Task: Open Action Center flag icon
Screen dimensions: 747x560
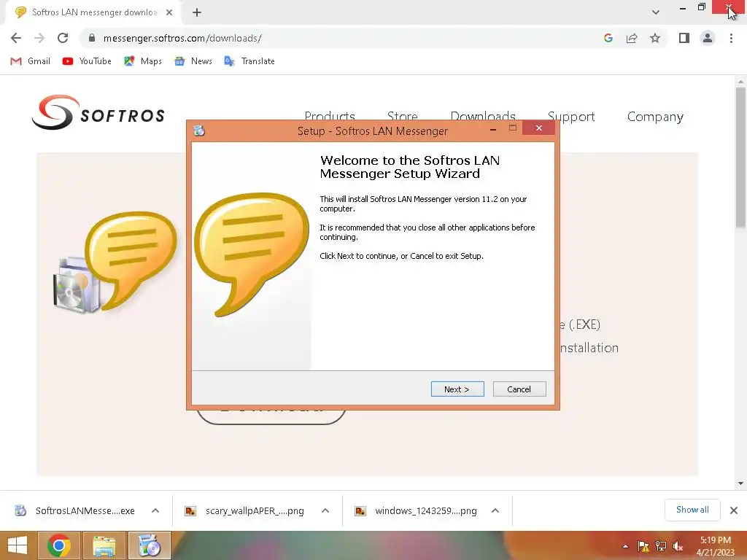Action: click(x=643, y=546)
